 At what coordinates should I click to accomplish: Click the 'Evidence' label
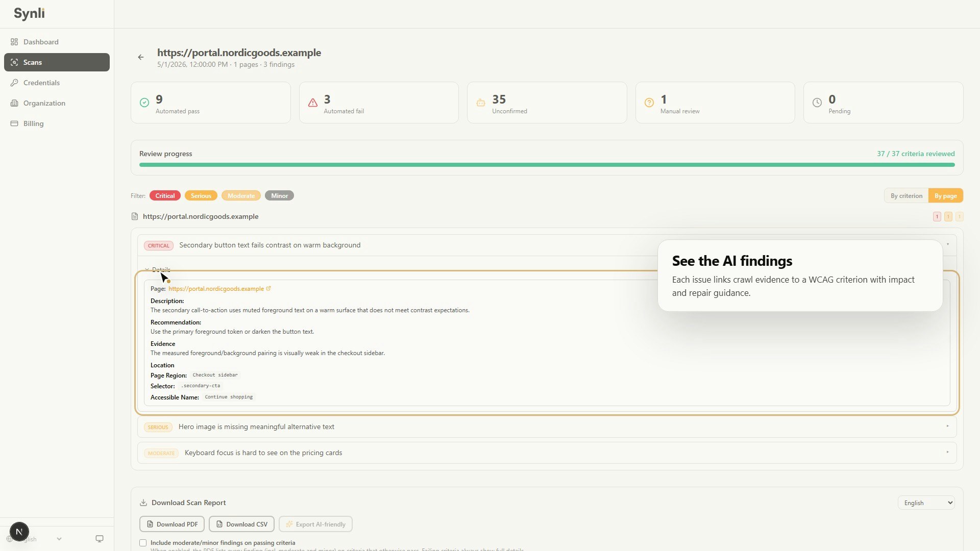click(163, 344)
